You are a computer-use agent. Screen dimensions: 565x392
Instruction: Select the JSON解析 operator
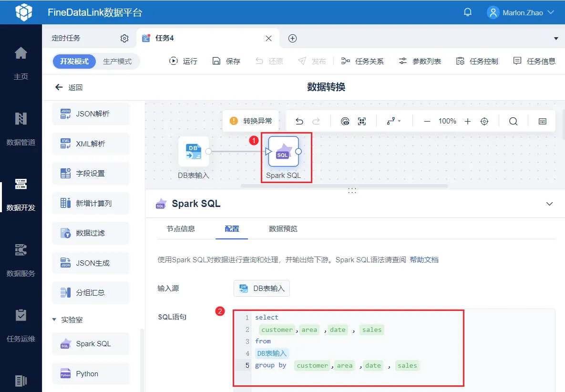tap(91, 114)
